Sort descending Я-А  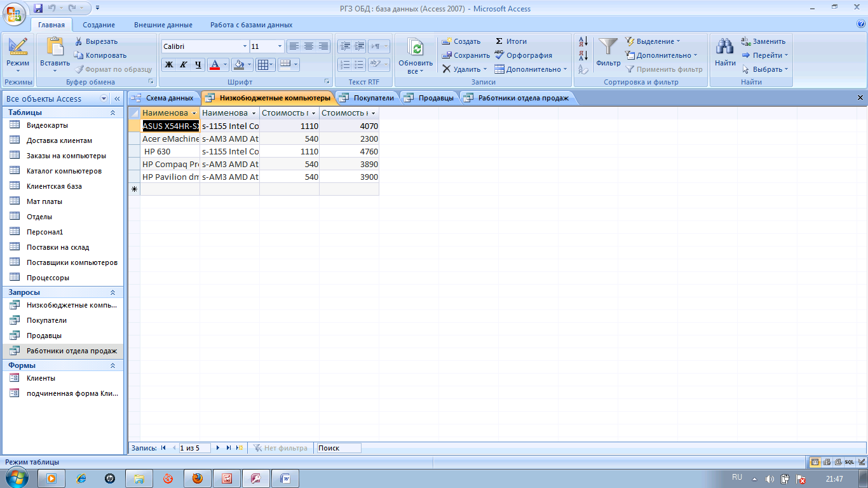[x=583, y=56]
